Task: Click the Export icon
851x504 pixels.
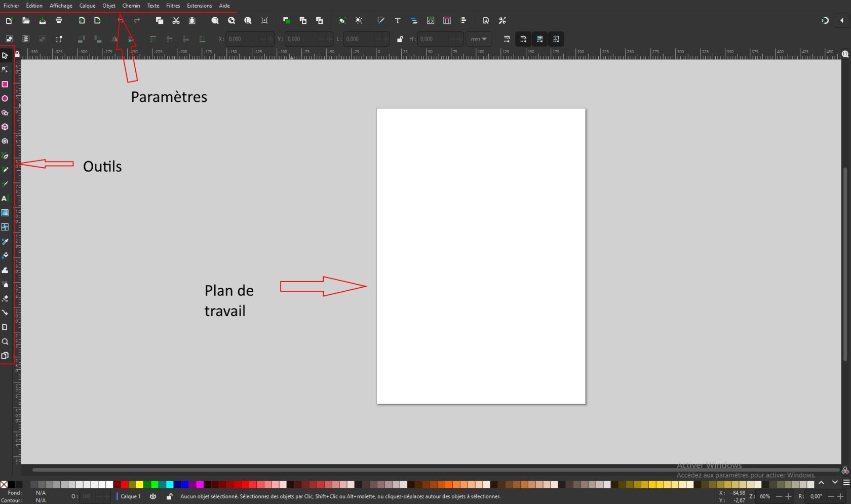Action: tap(98, 20)
